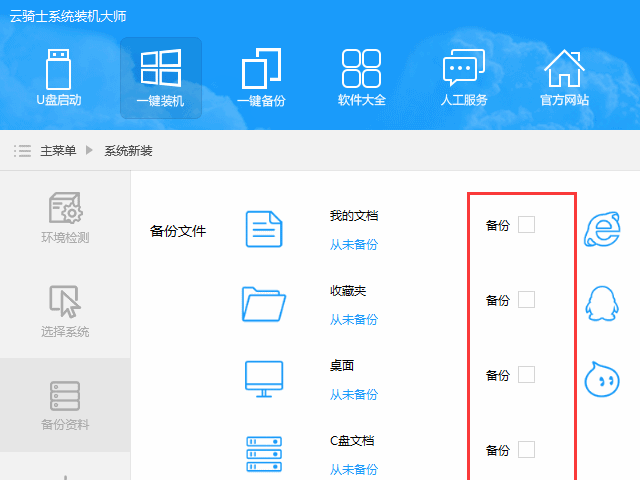Check the 备份 box for 收藏夹
Viewport: 640px width, 480px height.
point(526,300)
